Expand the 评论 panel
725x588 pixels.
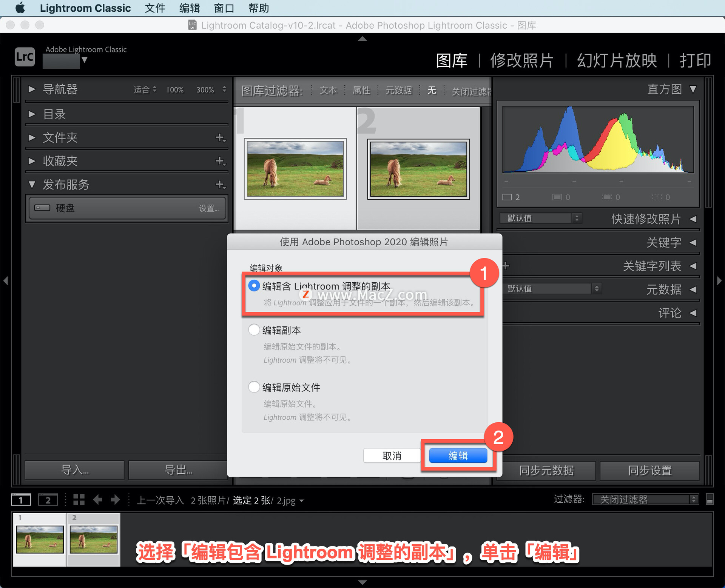coord(693,313)
